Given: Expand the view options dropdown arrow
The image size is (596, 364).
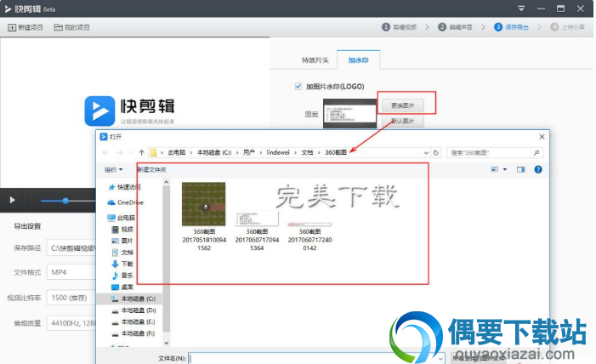Looking at the screenshot, I should coord(505,169).
